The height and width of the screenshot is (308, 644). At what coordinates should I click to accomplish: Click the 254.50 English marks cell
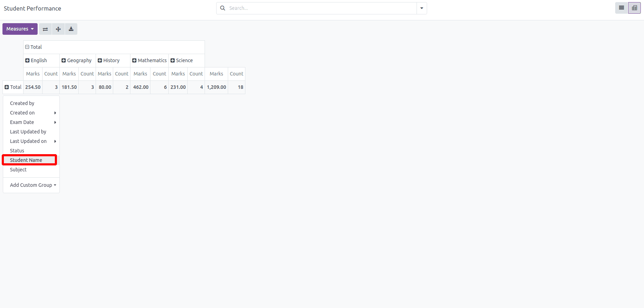click(x=33, y=87)
